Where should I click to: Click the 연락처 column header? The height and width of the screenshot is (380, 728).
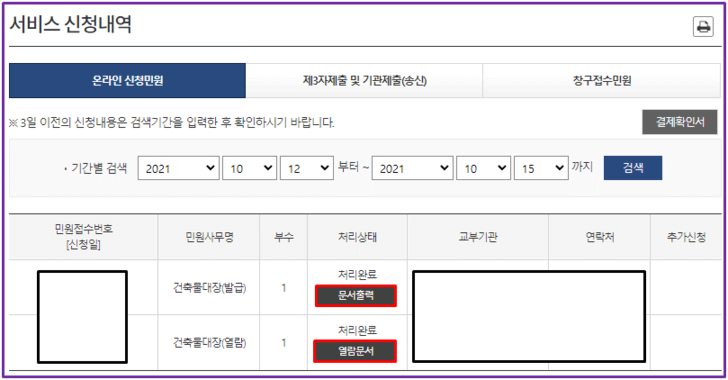point(600,237)
